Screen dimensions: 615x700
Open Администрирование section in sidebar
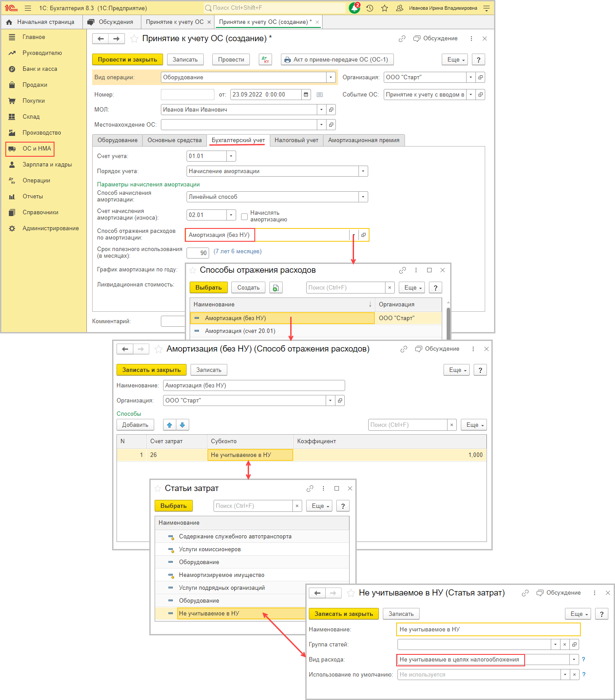coord(51,228)
